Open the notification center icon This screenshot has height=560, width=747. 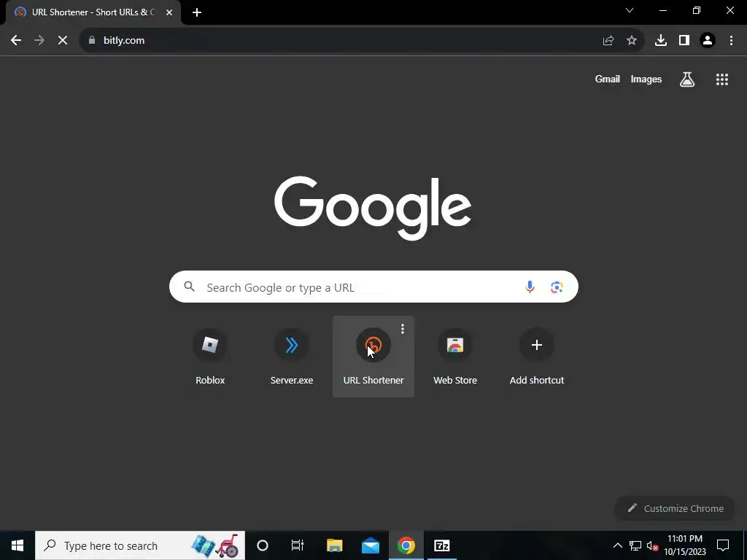click(723, 545)
